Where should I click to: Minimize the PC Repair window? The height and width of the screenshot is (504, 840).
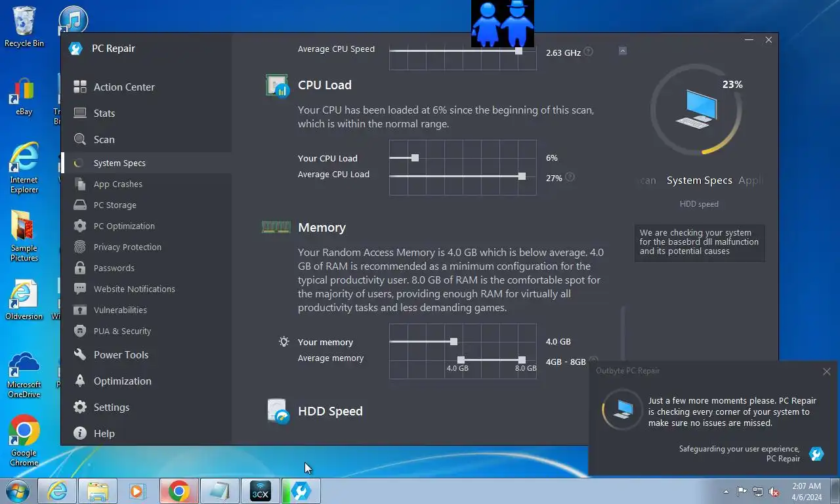tap(749, 40)
